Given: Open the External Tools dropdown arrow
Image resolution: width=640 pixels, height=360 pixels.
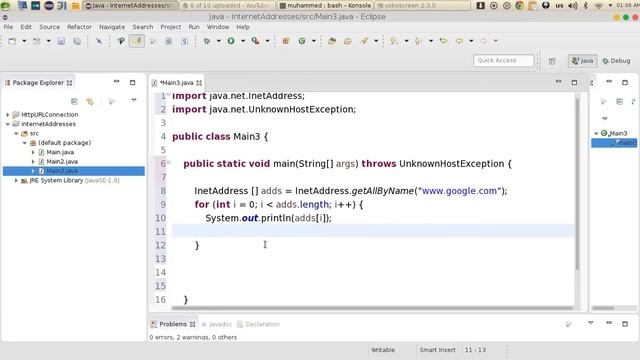Looking at the screenshot, I should pos(267,41).
